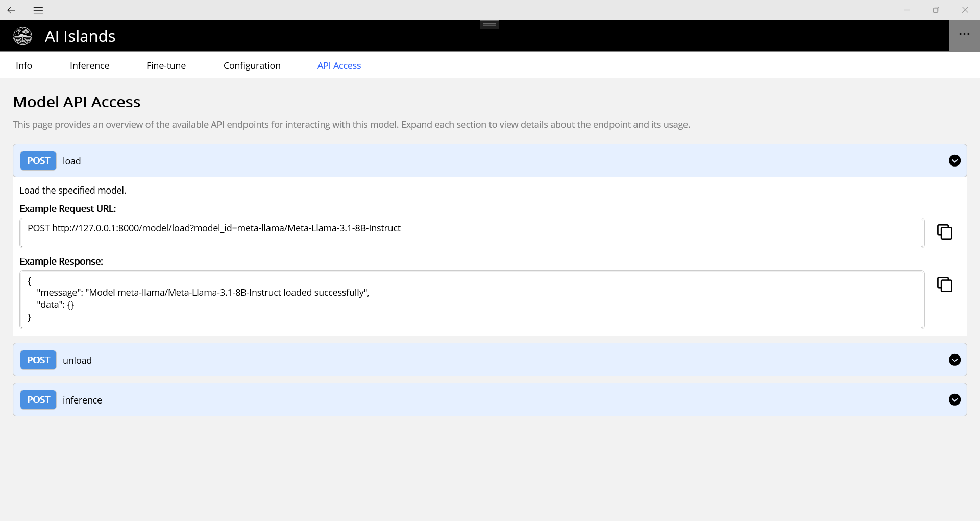
Task: Click the POST badge for unload
Action: 38,360
